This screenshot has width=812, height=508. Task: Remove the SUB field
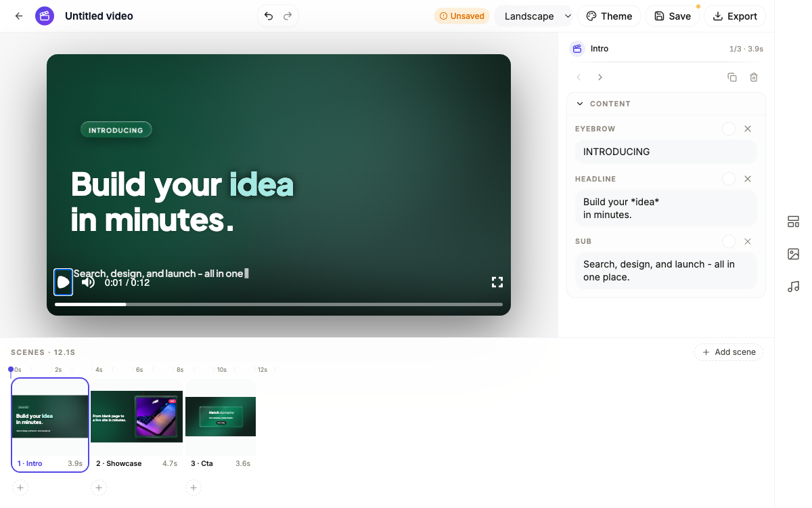click(748, 241)
